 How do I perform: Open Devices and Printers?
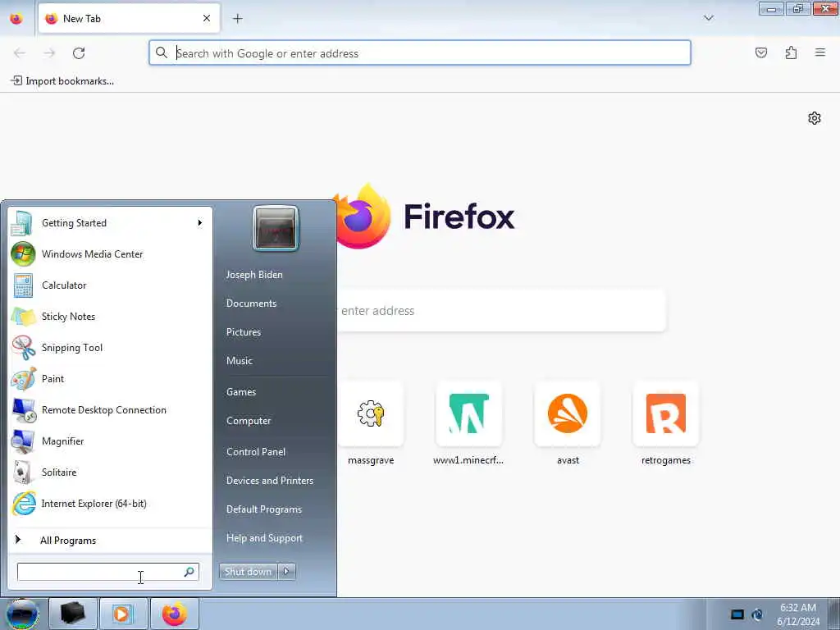[x=269, y=481]
